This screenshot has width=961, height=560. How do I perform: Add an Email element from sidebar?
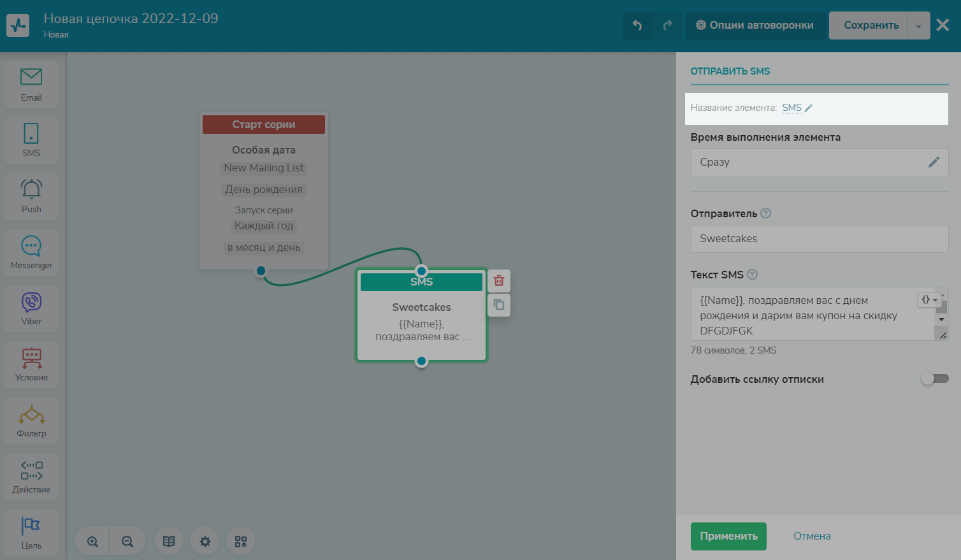pyautogui.click(x=31, y=84)
